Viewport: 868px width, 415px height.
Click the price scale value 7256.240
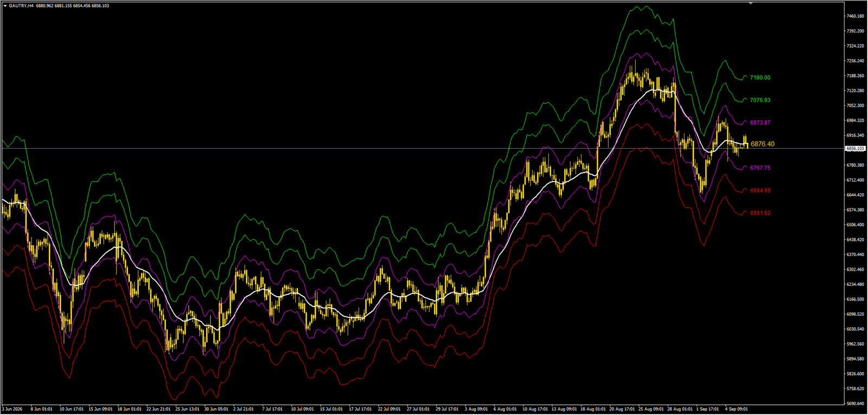click(x=855, y=61)
